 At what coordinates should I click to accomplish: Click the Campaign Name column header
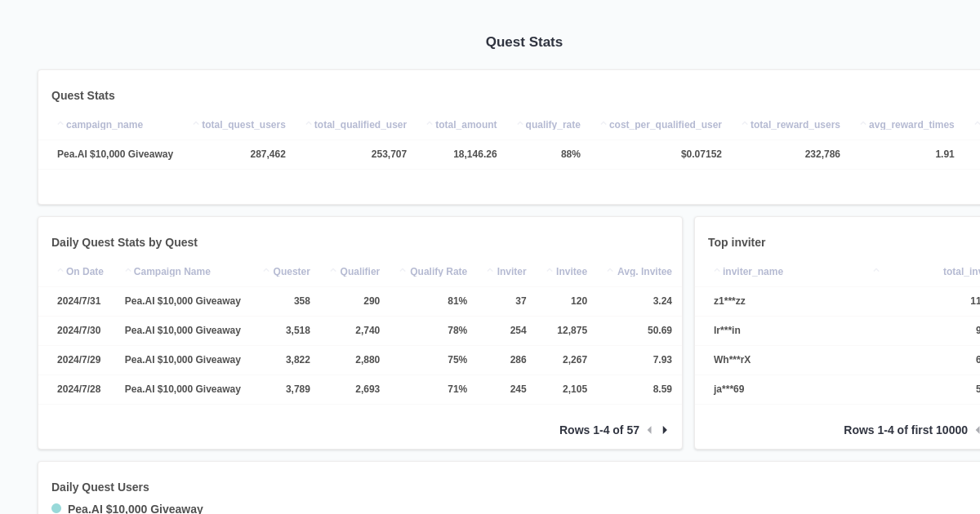point(171,272)
